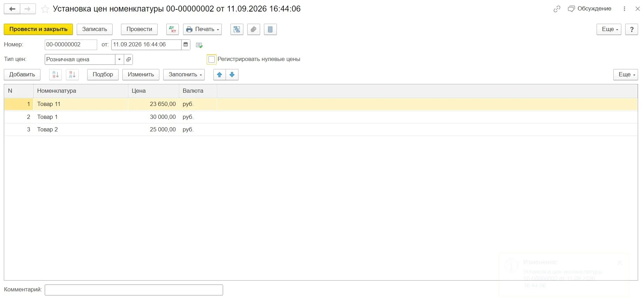This screenshot has width=644, height=298.
Task: Open Обсуждение discussion panel
Action: point(590,9)
